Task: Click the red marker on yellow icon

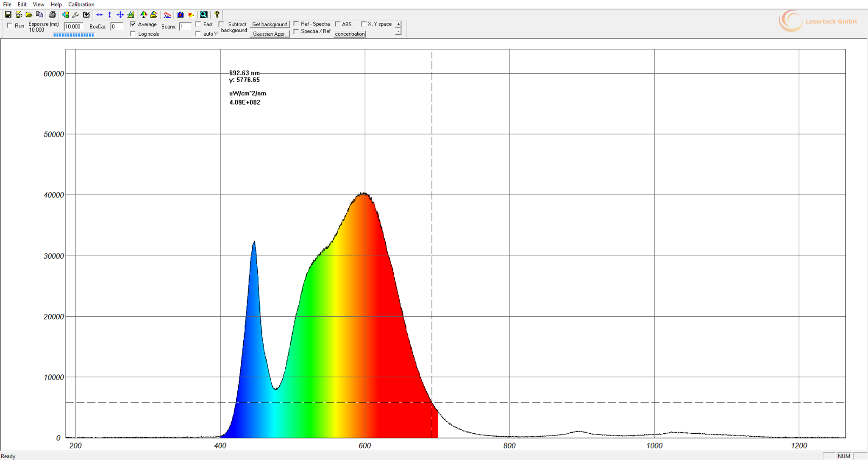Action: (x=191, y=15)
